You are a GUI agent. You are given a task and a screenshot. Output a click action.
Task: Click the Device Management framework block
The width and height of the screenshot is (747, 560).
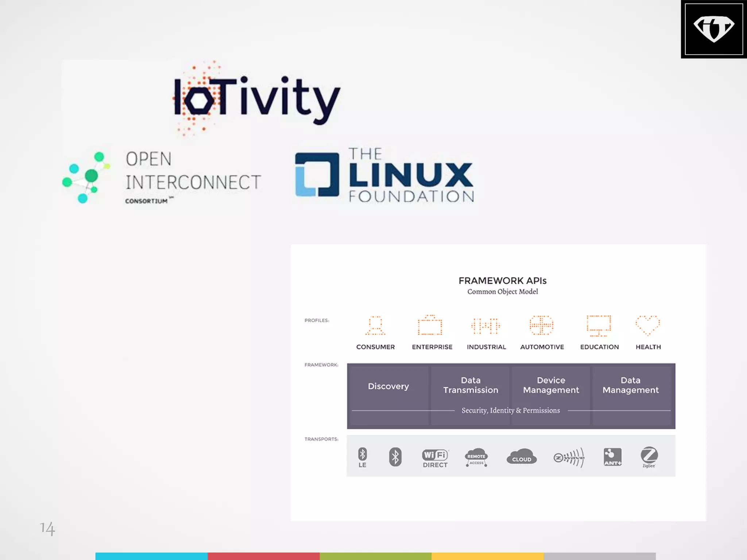pos(551,385)
